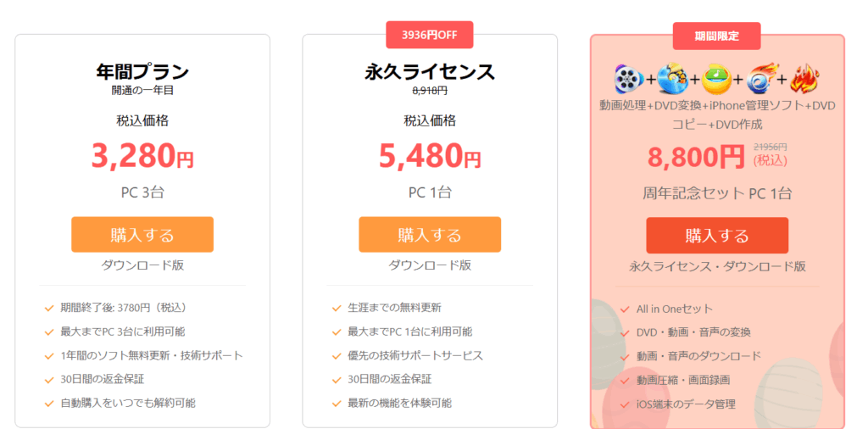Click the 5,480円 price
Viewport: 868px width, 429px height.
point(430,157)
